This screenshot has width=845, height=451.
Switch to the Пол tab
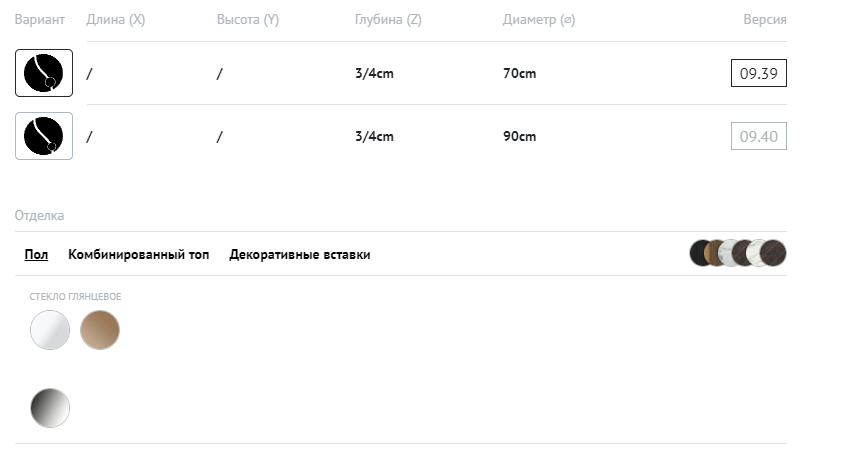[x=36, y=254]
